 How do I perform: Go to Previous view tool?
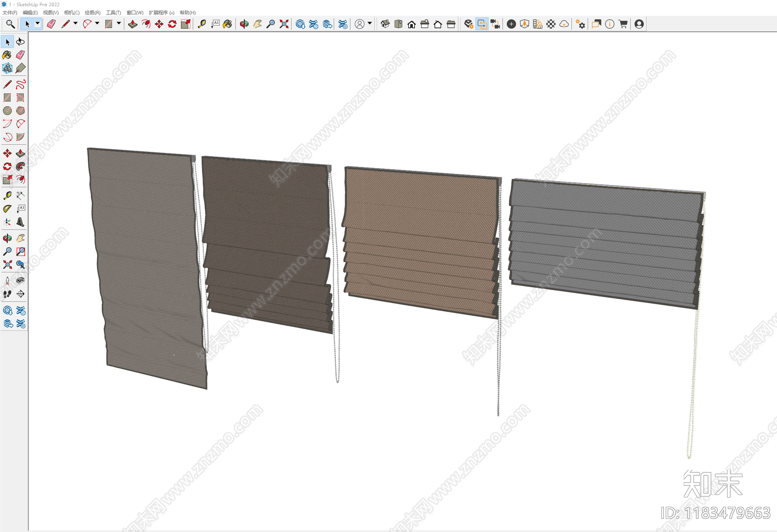pos(20,265)
